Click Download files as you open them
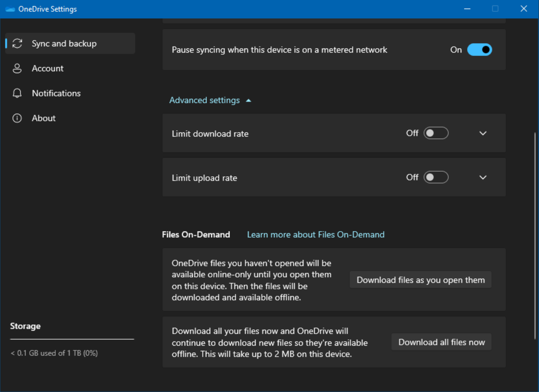The image size is (539, 392). [420, 280]
